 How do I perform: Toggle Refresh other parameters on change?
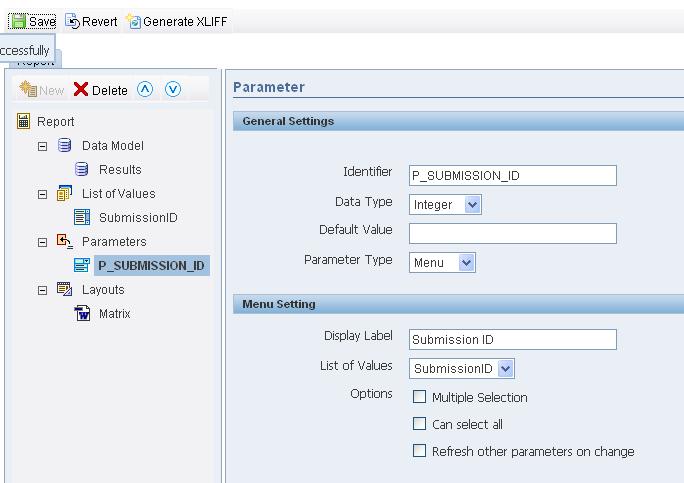click(x=420, y=451)
